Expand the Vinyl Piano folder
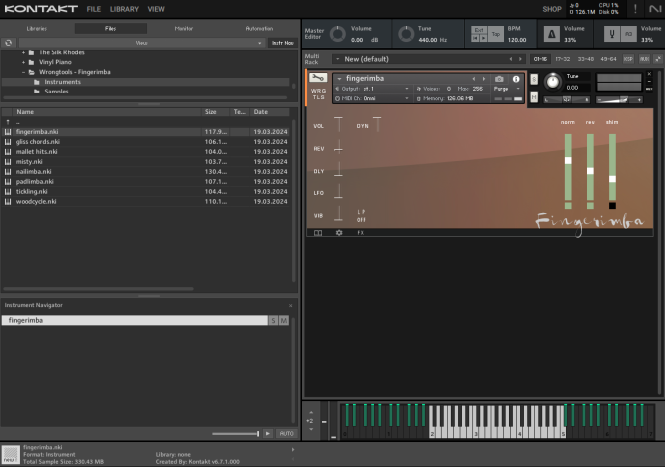The height and width of the screenshot is (467, 665). [x=23, y=62]
